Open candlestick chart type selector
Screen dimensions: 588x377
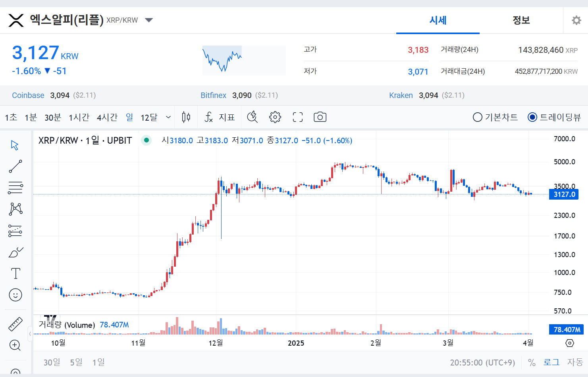click(186, 117)
